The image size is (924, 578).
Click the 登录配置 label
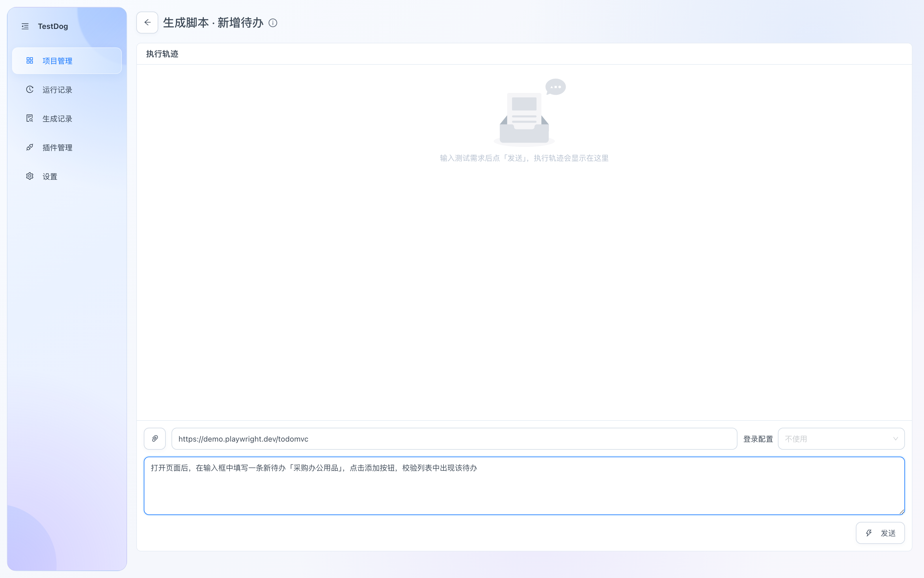(758, 439)
